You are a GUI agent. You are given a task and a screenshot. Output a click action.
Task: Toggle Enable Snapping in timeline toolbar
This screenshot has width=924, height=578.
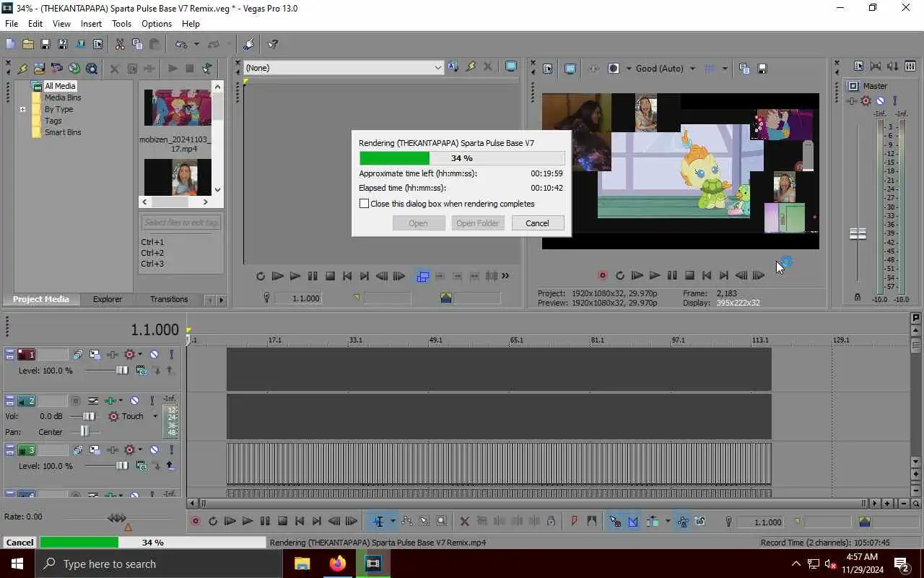(615, 521)
